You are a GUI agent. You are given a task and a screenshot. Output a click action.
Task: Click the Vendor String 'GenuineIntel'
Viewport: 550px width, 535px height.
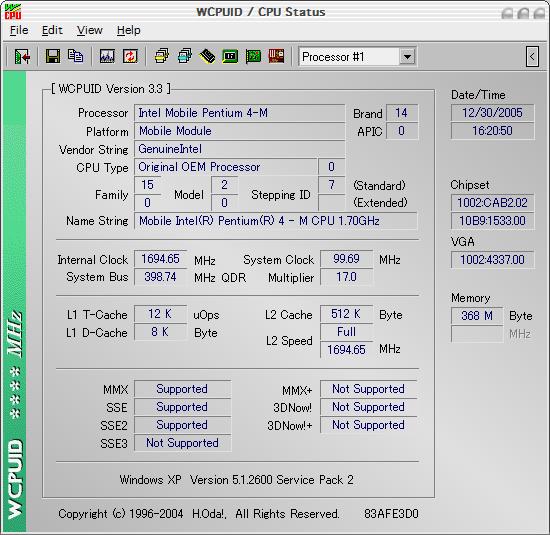click(240, 149)
